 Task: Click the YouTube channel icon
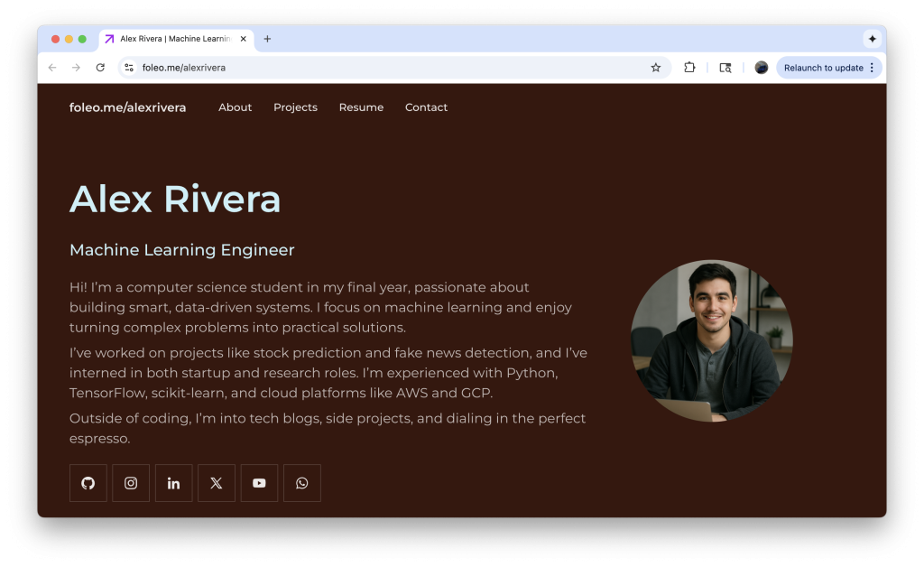(x=259, y=483)
